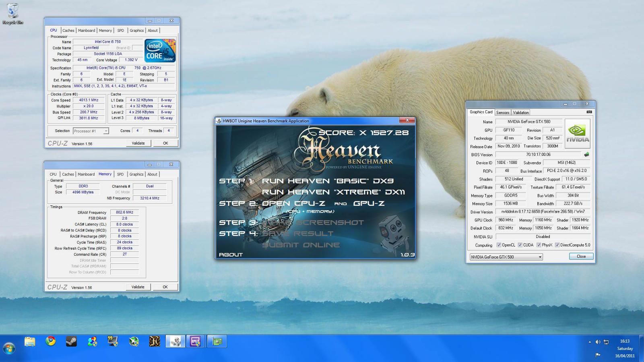The height and width of the screenshot is (362, 644).
Task: Switch to HWBOT Heaven app taskbar button
Action: tap(175, 341)
